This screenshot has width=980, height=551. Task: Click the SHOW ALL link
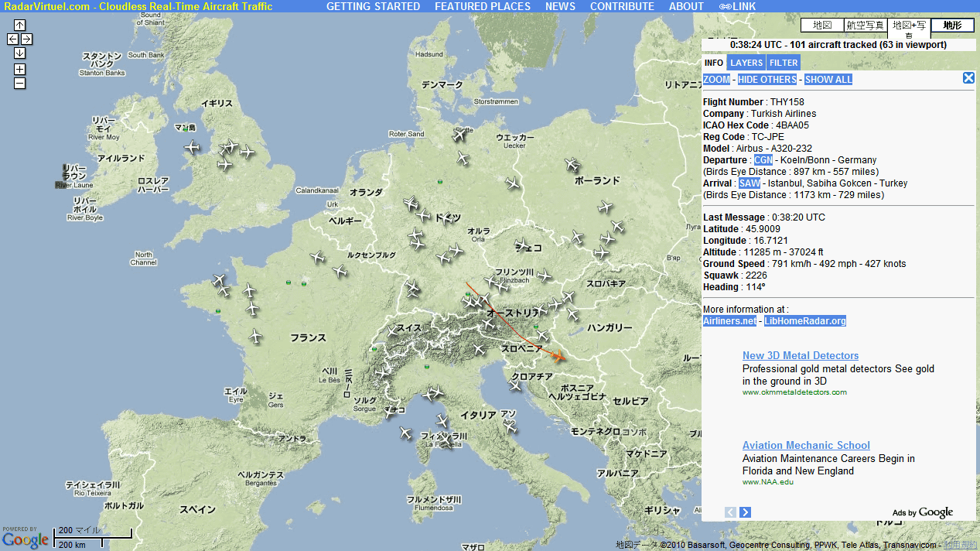[828, 80]
